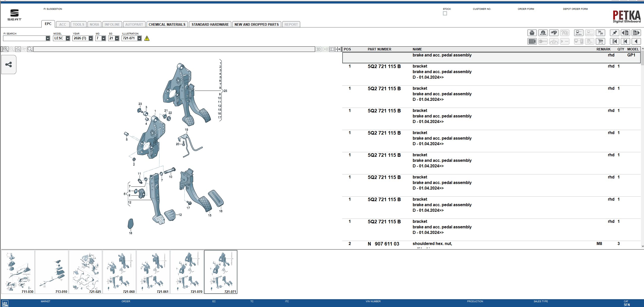This screenshot has width=644, height=307.
Task: Open the CHEMICAL MATERIALS tab
Action: click(167, 24)
